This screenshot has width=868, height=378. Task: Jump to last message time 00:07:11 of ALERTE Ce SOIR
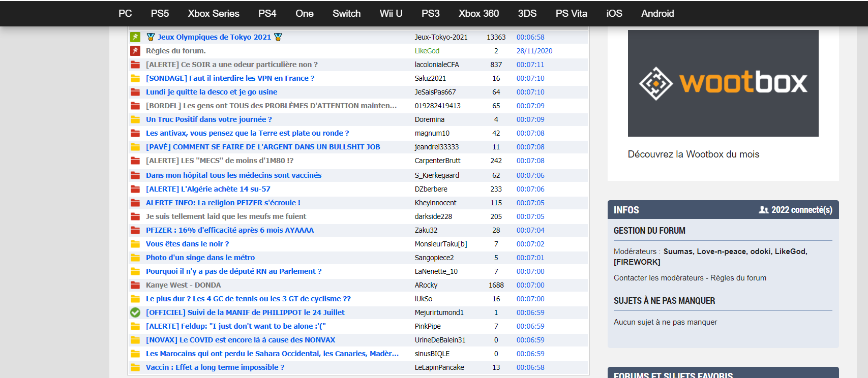[x=530, y=65]
